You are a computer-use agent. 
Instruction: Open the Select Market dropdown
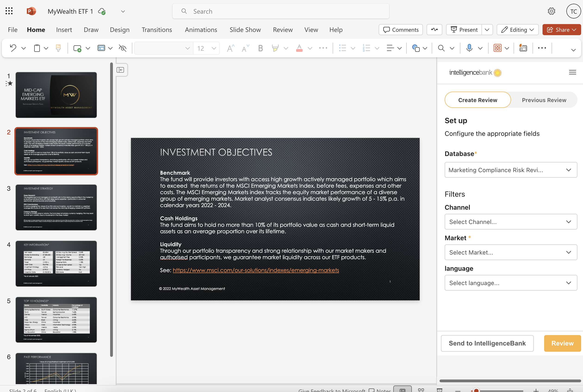click(x=511, y=252)
